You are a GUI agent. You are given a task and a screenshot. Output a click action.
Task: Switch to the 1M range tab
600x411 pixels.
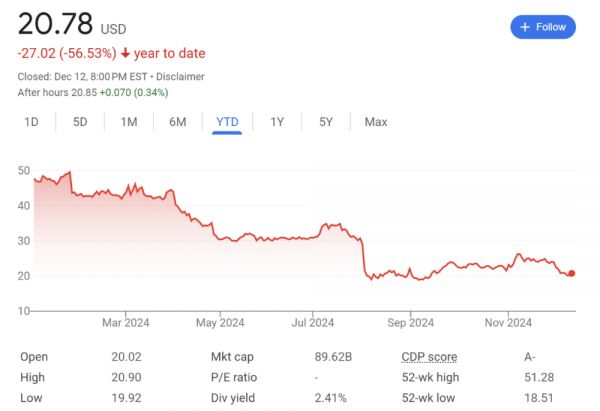(128, 122)
